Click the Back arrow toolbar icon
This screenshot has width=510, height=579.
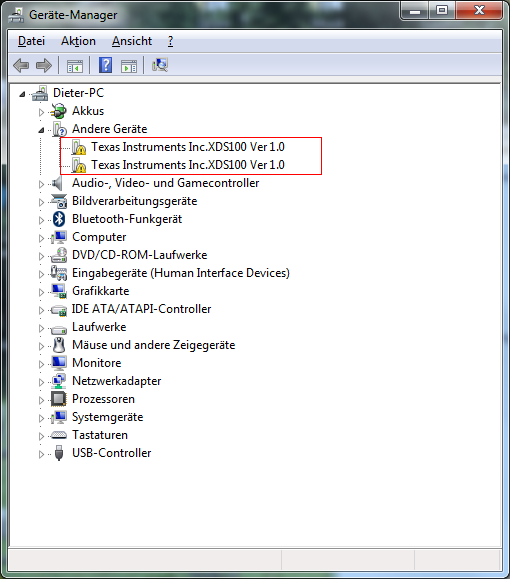pyautogui.click(x=21, y=66)
